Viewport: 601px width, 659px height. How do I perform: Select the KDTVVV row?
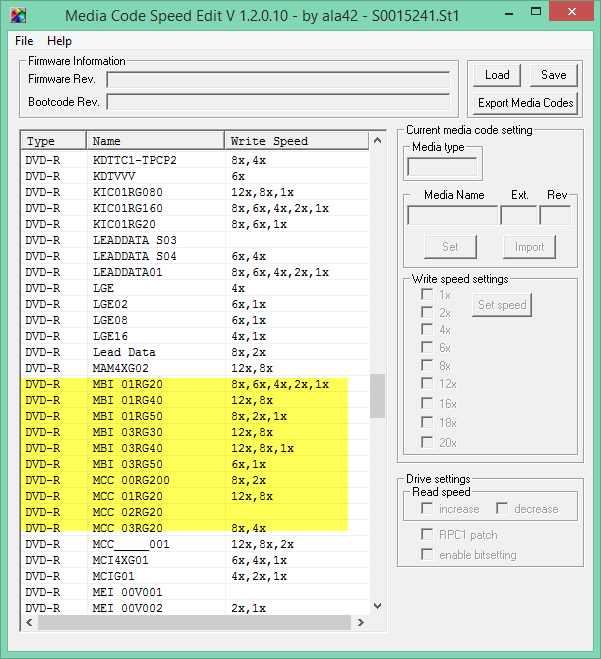pyautogui.click(x=195, y=176)
